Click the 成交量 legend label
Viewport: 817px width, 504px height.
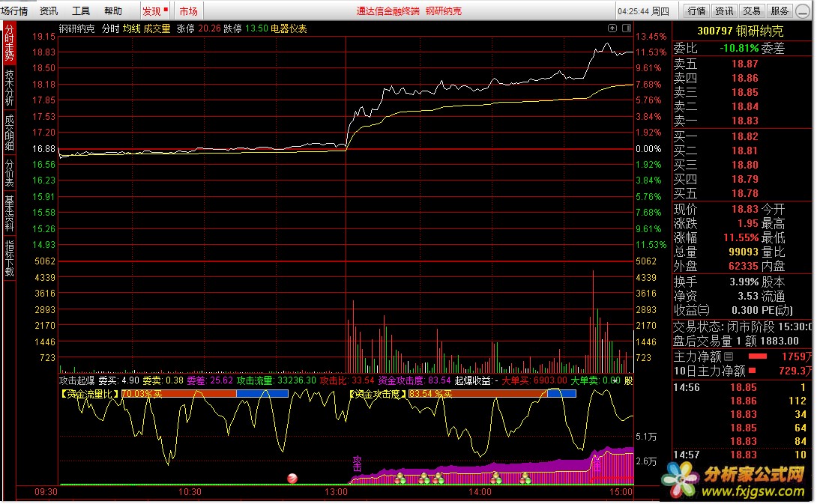point(157,28)
